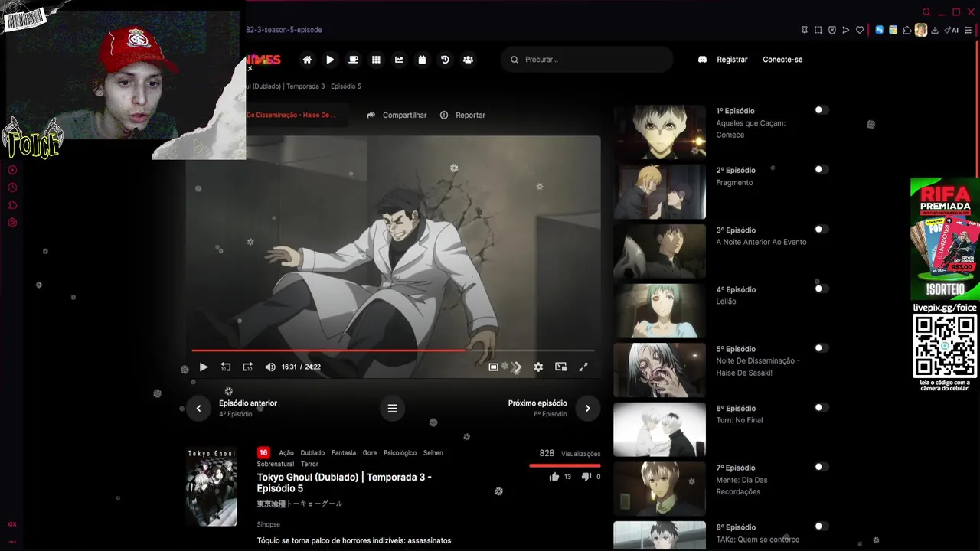Go to the site home icon
980x551 pixels.
[x=307, y=60]
